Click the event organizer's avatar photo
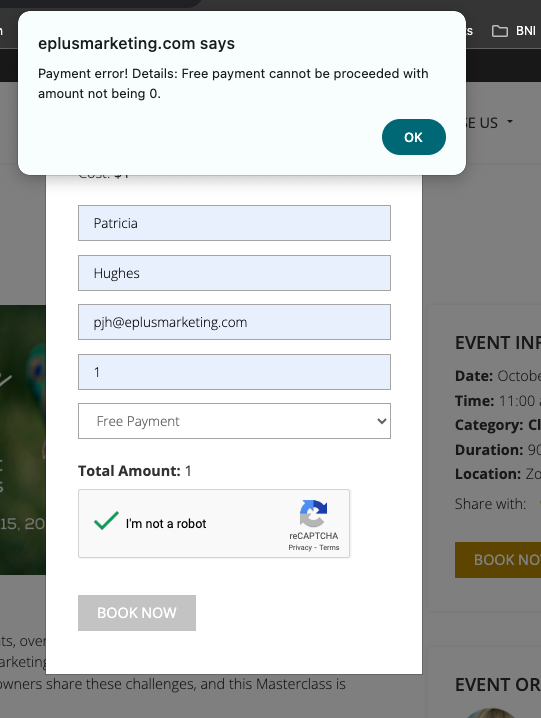 click(490, 713)
